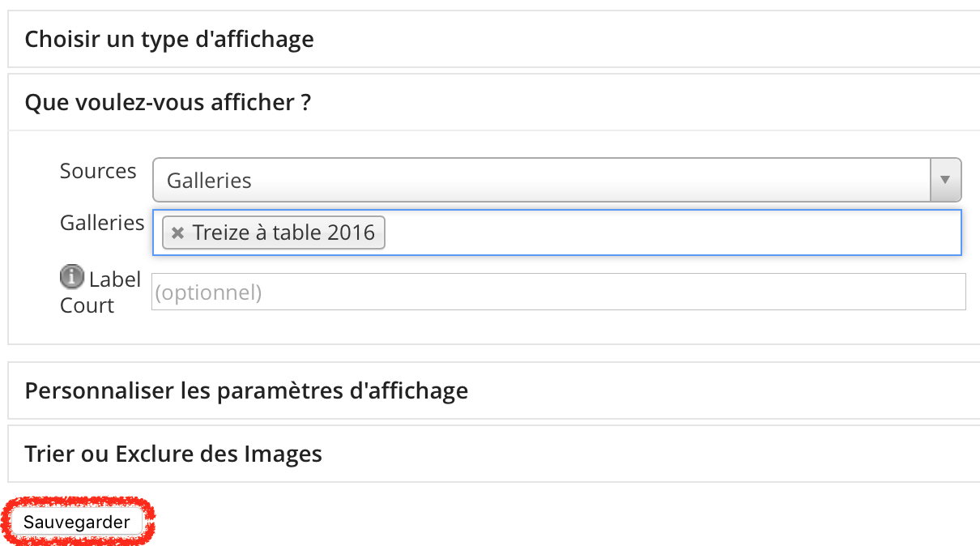This screenshot has width=980, height=546.
Task: Click the Galleries field label
Action: (102, 223)
